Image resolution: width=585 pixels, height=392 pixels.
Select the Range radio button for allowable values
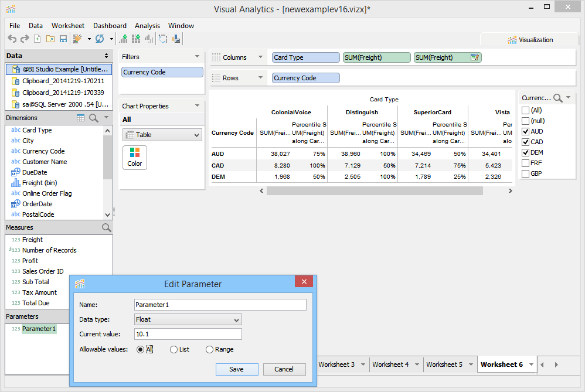click(x=209, y=349)
